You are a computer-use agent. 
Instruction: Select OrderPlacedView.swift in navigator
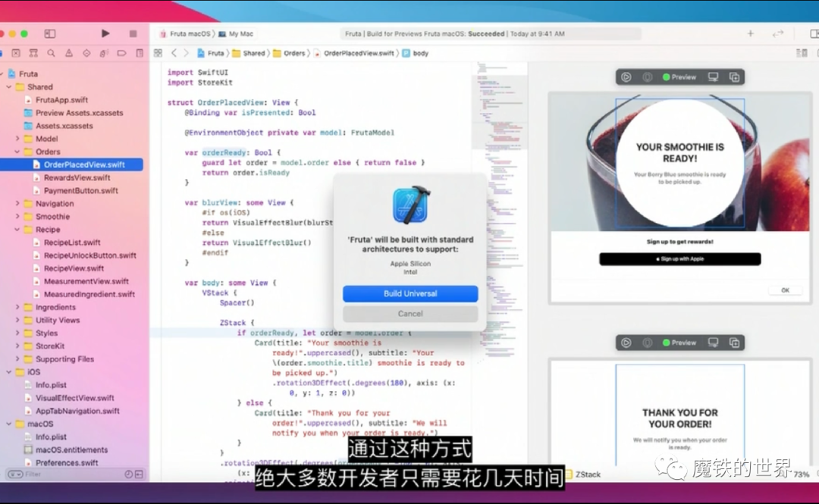click(71, 164)
